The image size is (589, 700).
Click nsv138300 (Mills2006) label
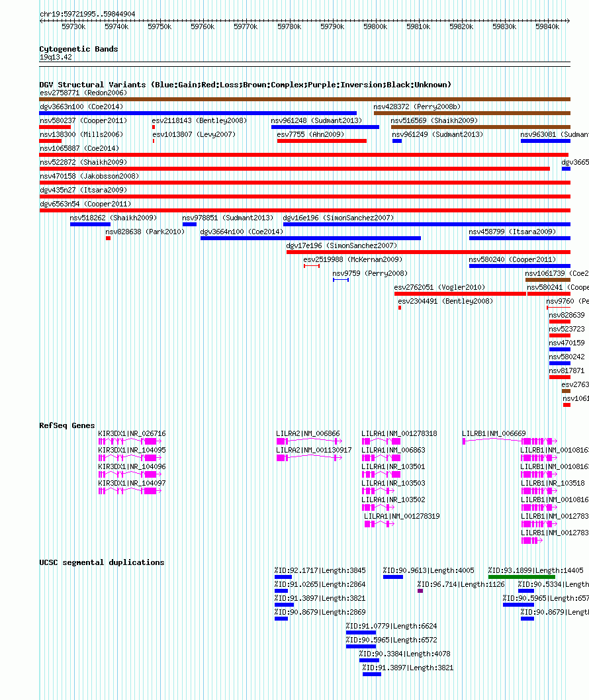(81, 134)
